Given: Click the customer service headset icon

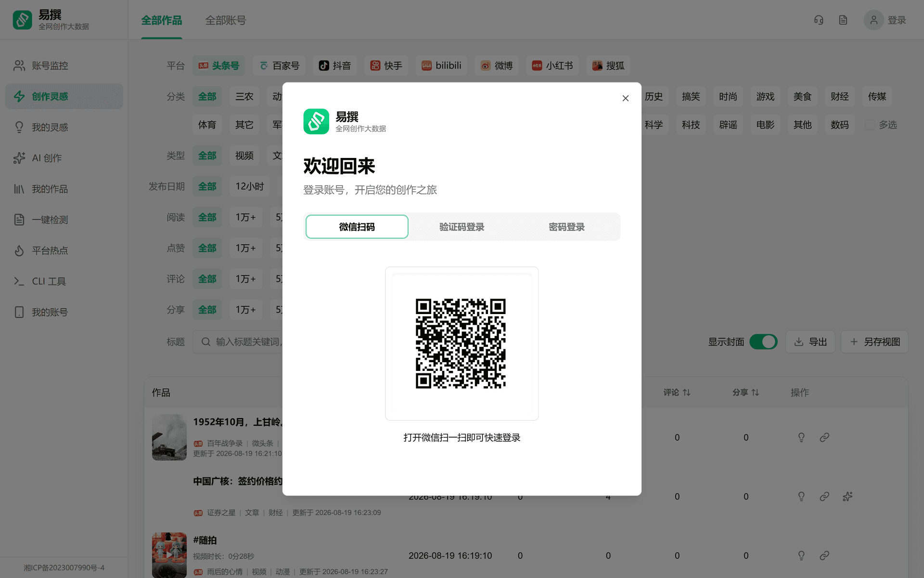Looking at the screenshot, I should pyautogui.click(x=819, y=20).
